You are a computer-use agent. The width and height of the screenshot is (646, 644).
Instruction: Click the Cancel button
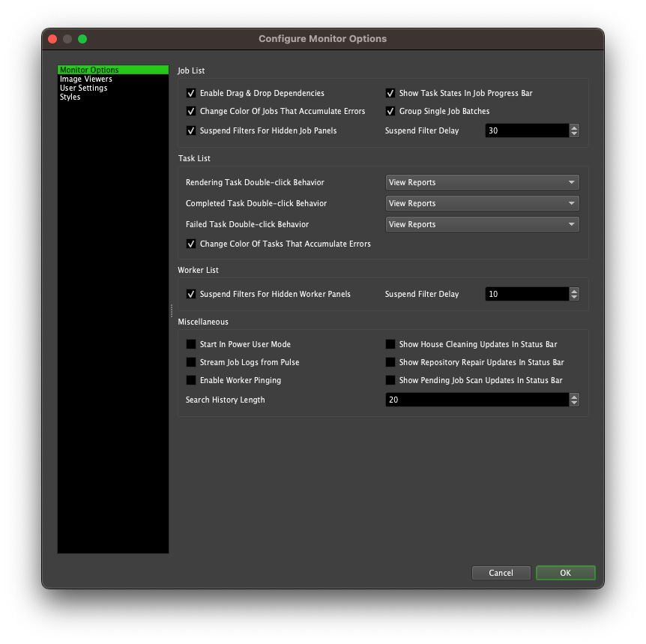pos(501,573)
